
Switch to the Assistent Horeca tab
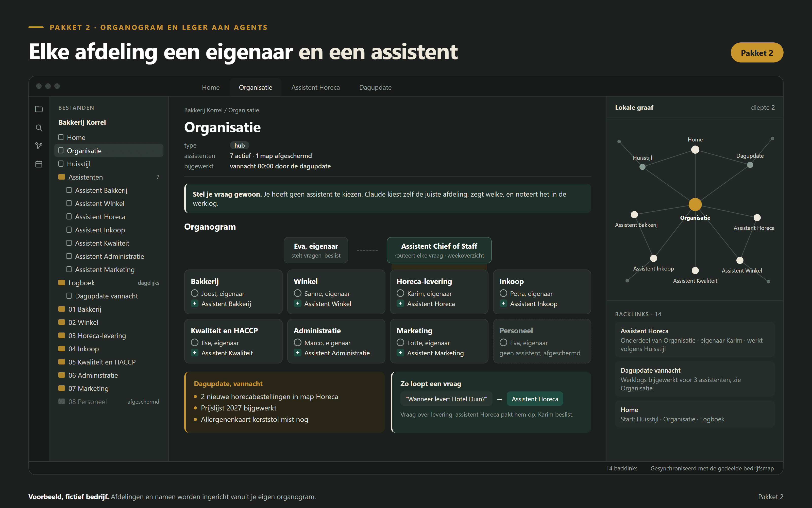[x=315, y=87]
